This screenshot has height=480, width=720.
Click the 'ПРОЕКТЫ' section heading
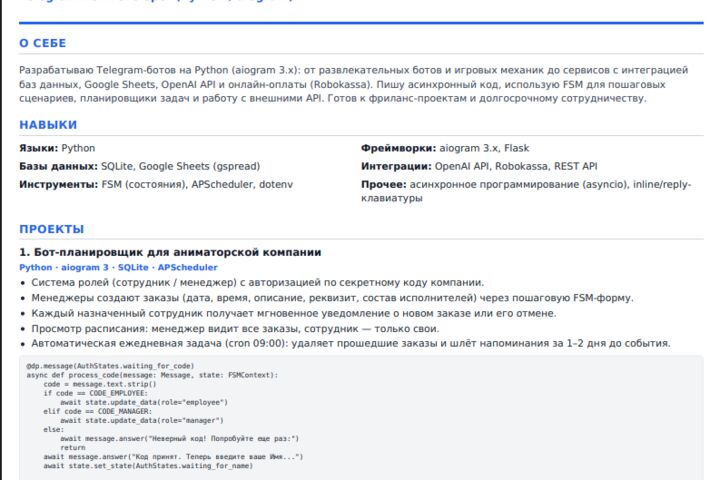(51, 229)
